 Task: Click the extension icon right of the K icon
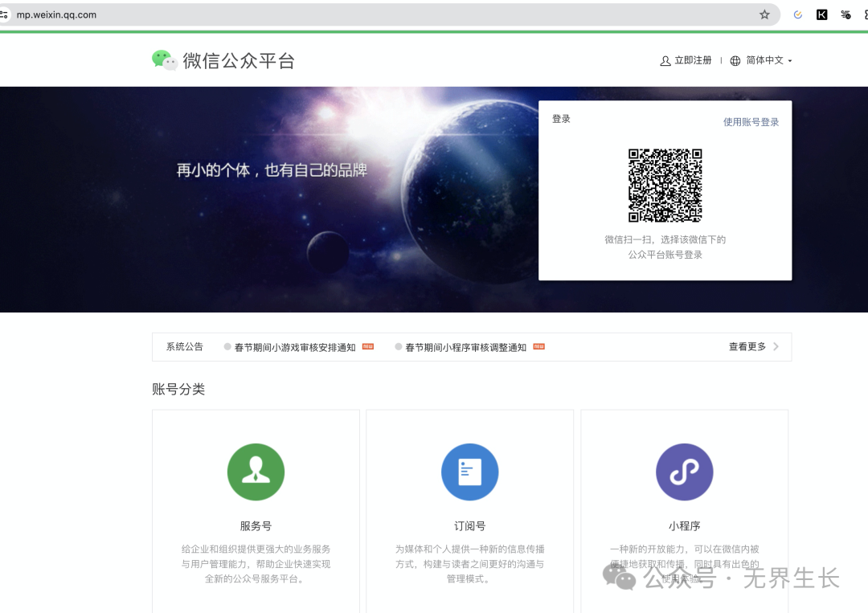pos(845,15)
